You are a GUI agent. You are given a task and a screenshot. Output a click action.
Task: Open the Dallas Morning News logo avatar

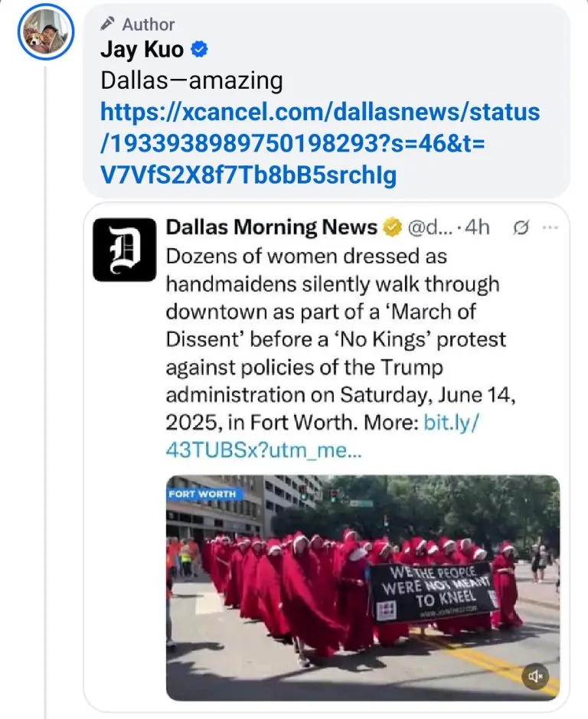click(x=124, y=250)
